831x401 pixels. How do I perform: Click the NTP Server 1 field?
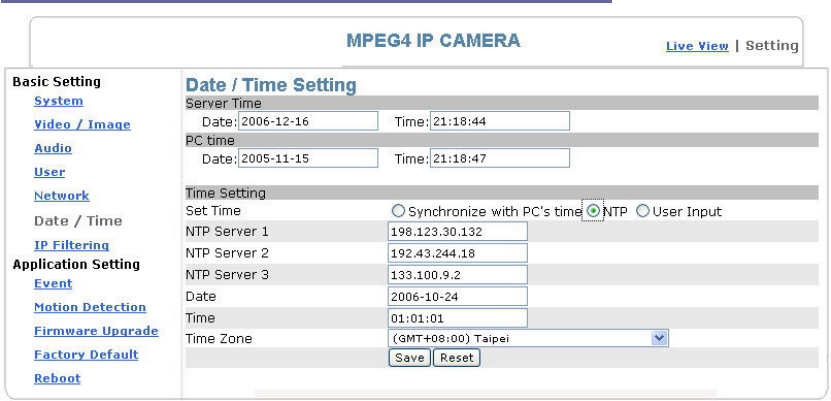click(457, 232)
